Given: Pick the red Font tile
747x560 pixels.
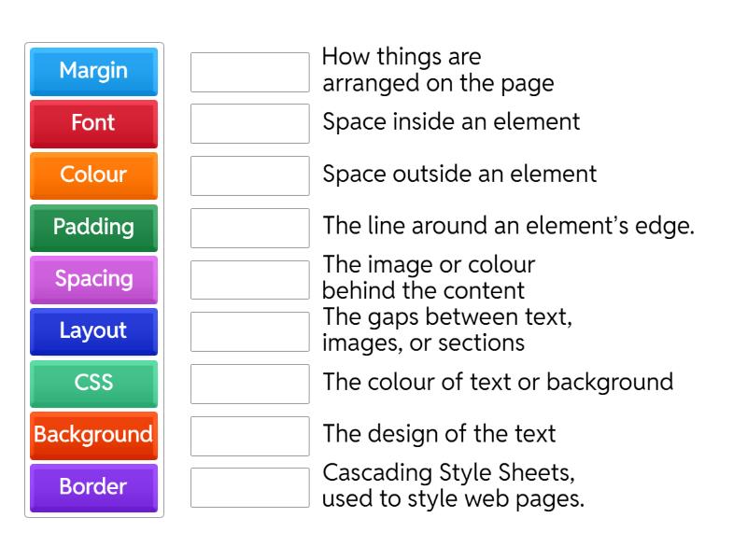Looking at the screenshot, I should point(93,123).
